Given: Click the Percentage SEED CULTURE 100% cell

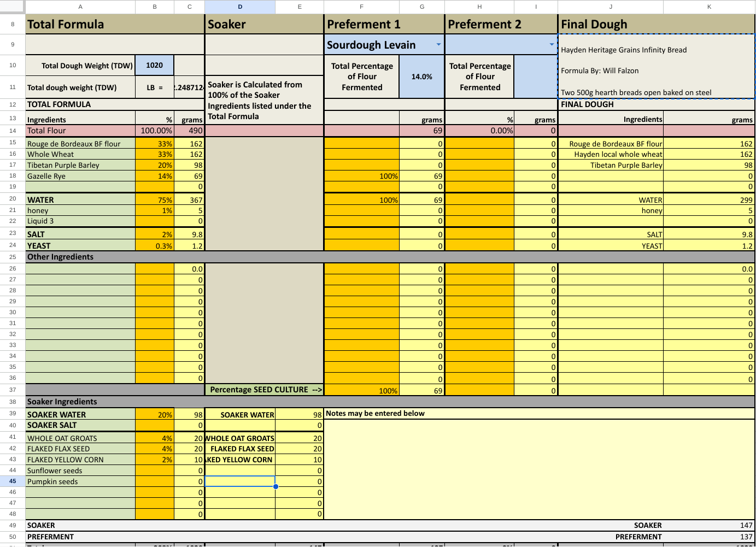Looking at the screenshot, I should pos(362,391).
